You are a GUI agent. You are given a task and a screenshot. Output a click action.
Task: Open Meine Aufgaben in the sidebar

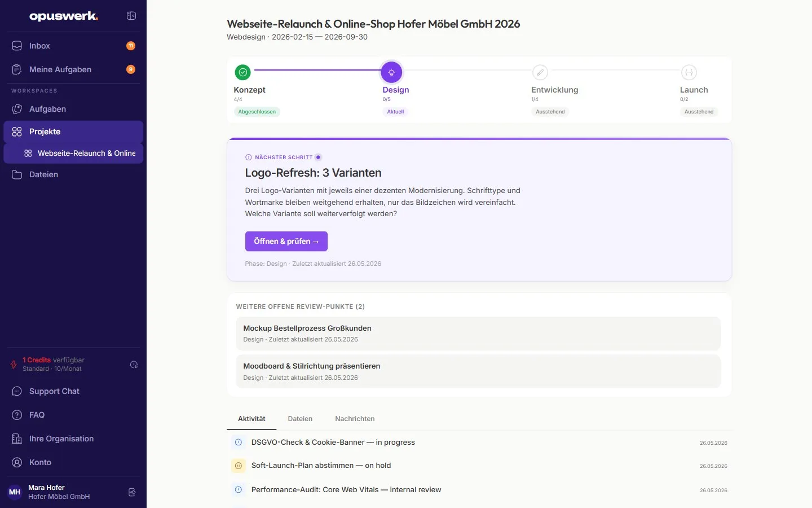(73, 69)
